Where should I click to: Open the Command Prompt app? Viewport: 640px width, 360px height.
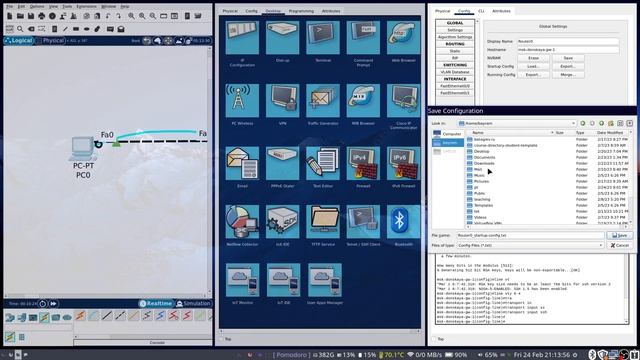pyautogui.click(x=363, y=38)
